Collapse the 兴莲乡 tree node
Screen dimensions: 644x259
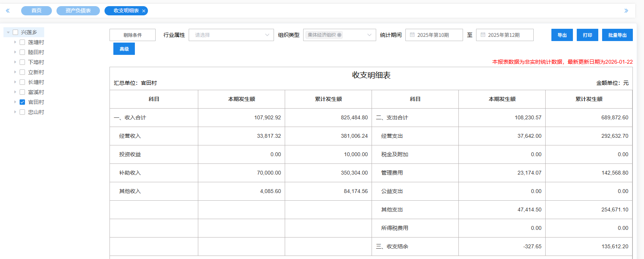tap(8, 32)
